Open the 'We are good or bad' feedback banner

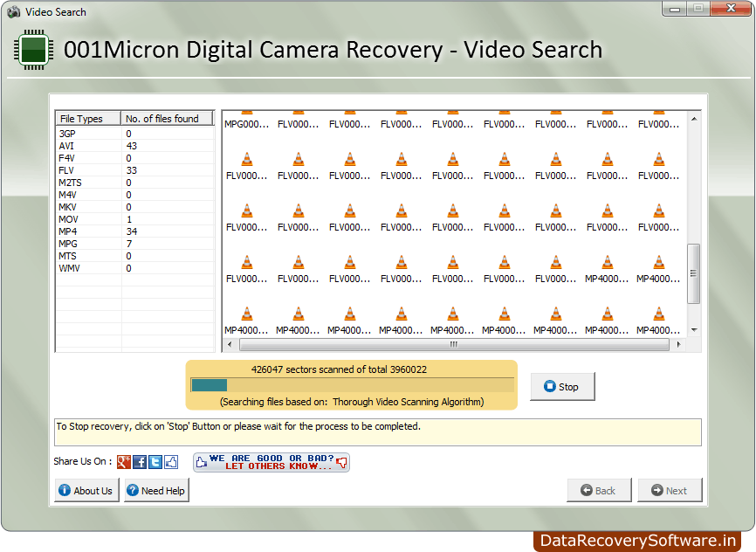[x=271, y=462]
